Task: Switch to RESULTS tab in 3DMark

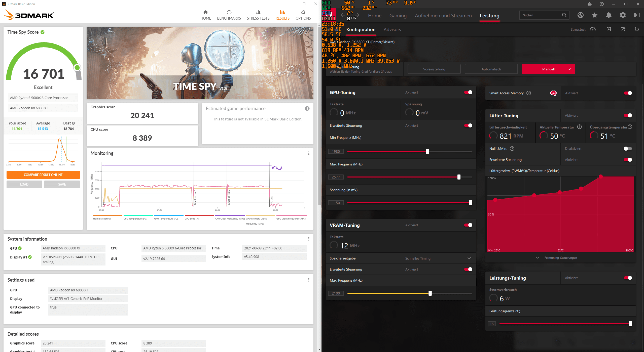Action: [x=282, y=15]
